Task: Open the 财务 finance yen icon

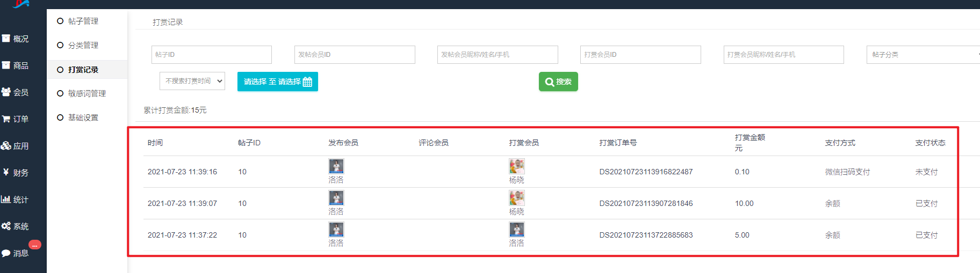Action: coord(6,173)
